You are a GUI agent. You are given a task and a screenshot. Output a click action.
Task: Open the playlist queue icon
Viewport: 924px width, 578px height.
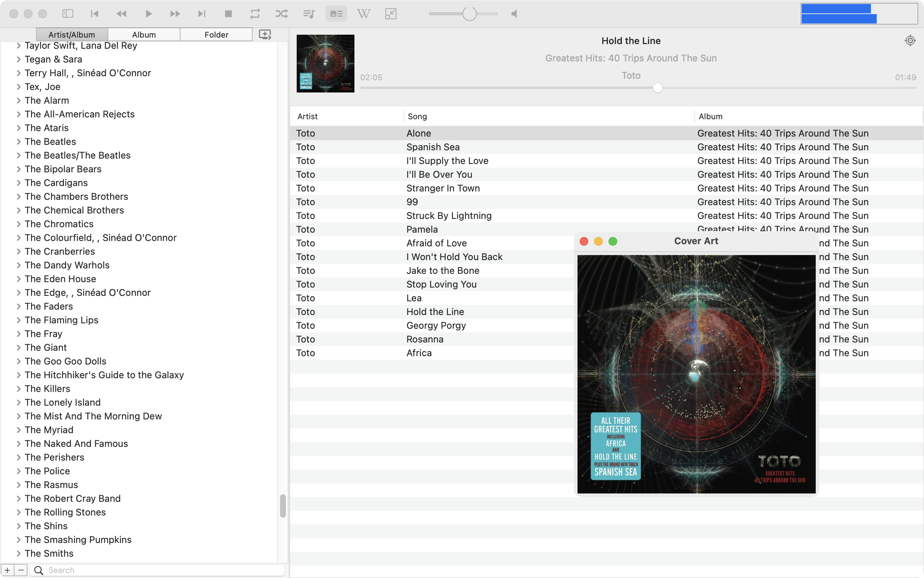[x=309, y=14]
